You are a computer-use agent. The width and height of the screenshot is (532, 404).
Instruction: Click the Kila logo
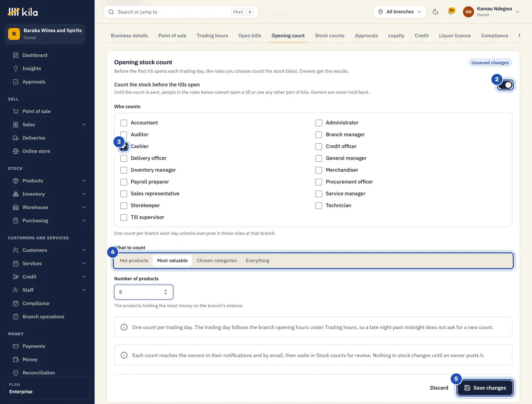(x=23, y=12)
